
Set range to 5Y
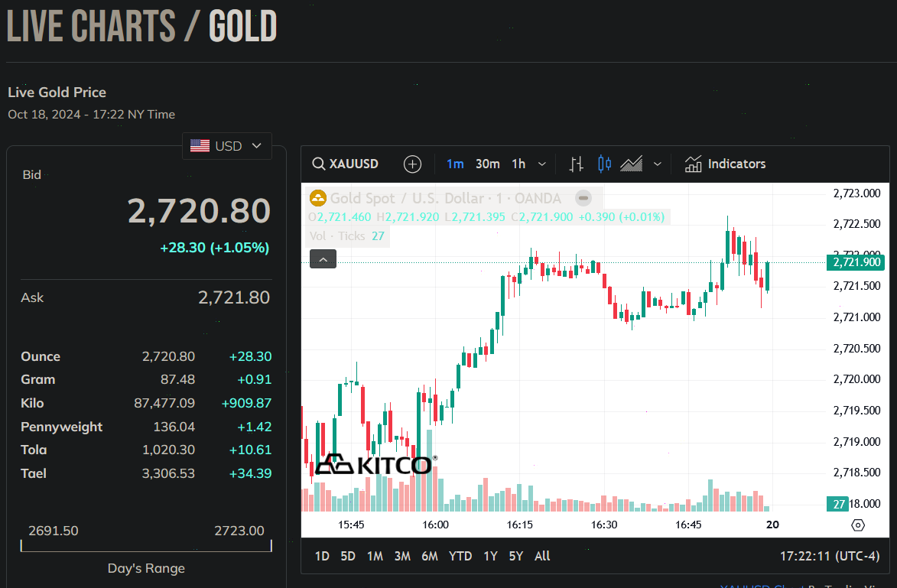tap(516, 556)
